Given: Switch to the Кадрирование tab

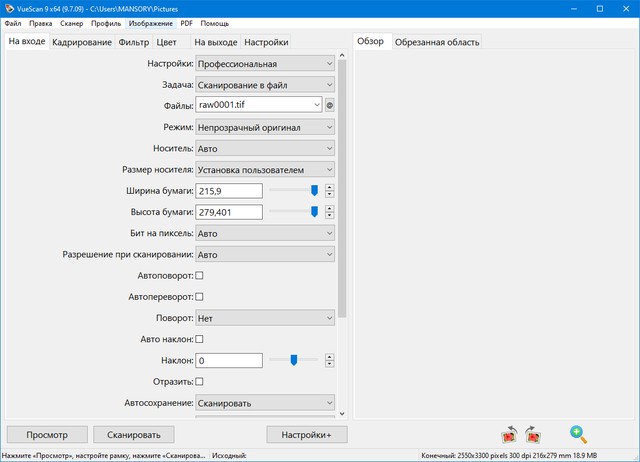Looking at the screenshot, I should (x=82, y=43).
